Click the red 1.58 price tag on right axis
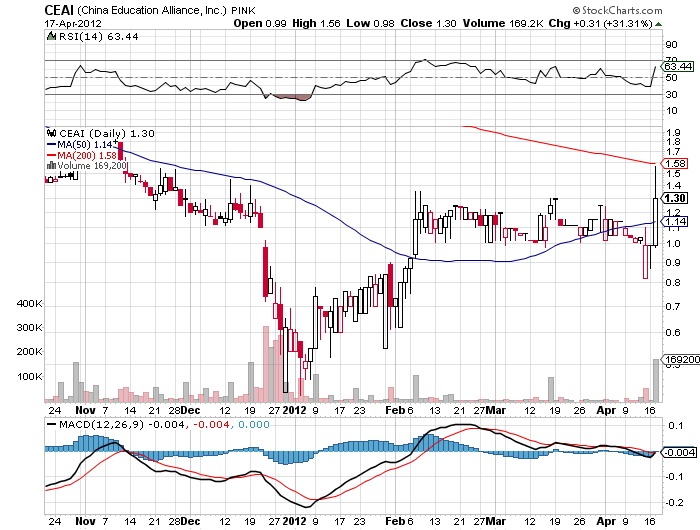The width and height of the screenshot is (700, 530). (675, 163)
